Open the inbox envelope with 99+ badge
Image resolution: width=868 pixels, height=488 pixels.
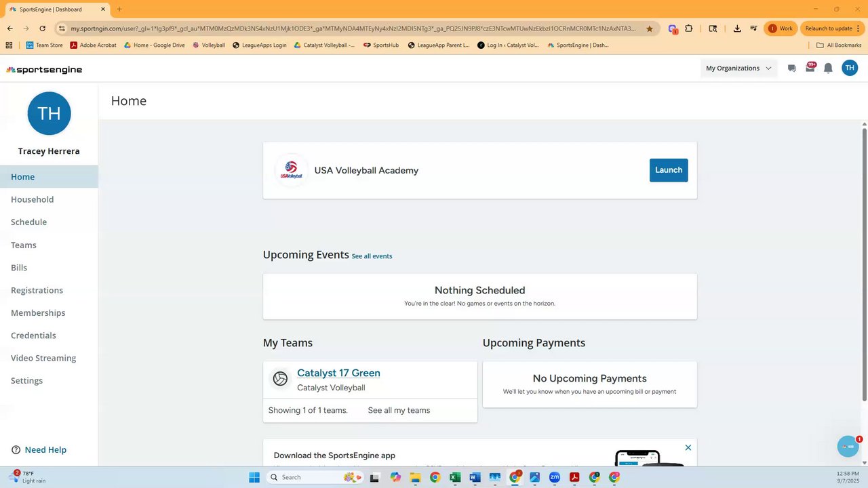810,67
